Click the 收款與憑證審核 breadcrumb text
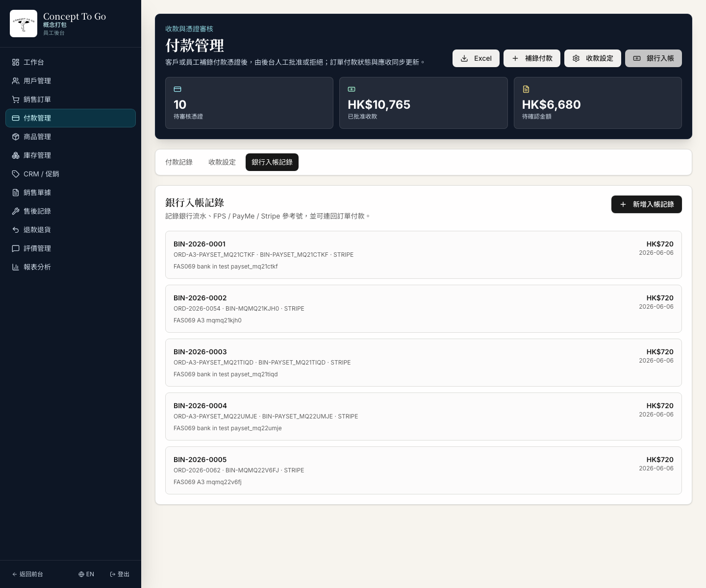The width and height of the screenshot is (706, 588). [x=189, y=29]
